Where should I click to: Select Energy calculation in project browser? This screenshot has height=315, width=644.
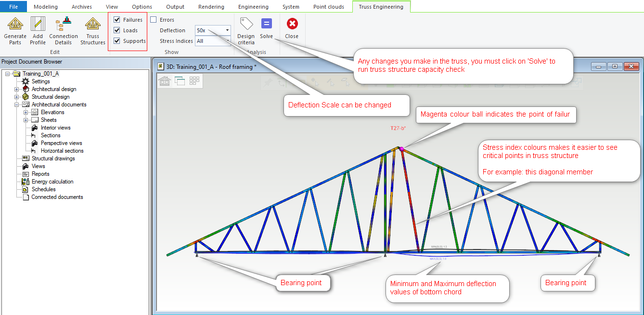(x=52, y=182)
